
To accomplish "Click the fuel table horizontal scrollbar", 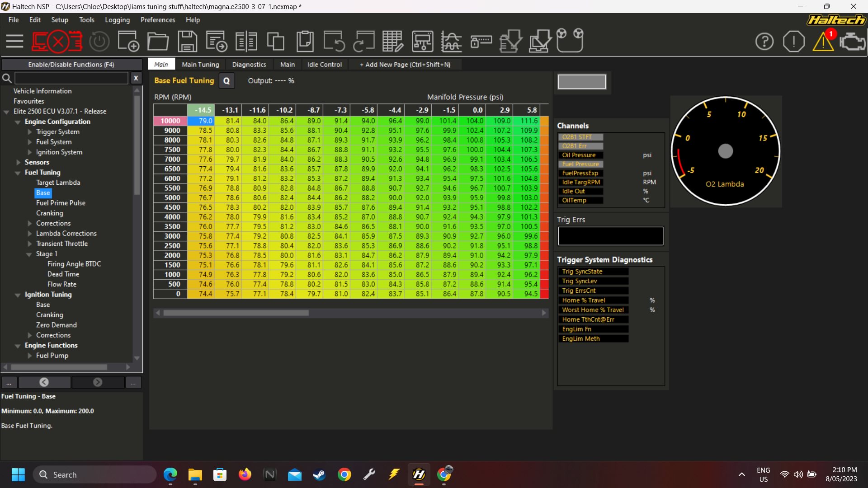I will pyautogui.click(x=236, y=313).
